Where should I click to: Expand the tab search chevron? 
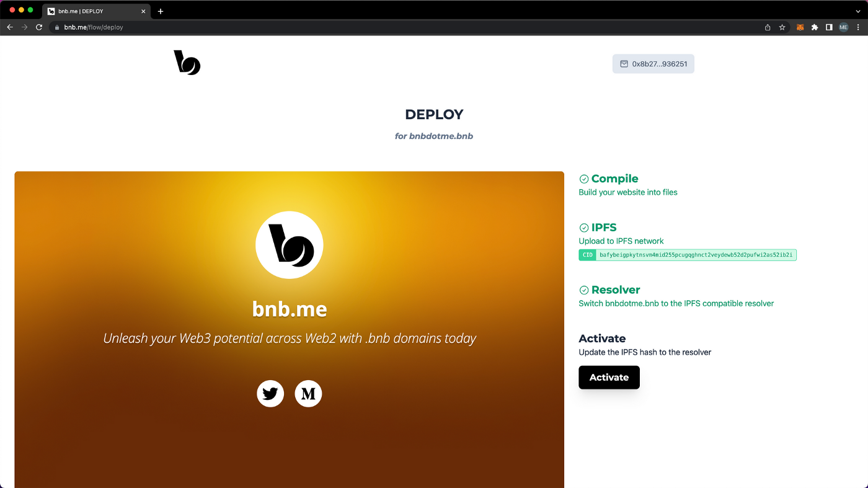coord(858,11)
